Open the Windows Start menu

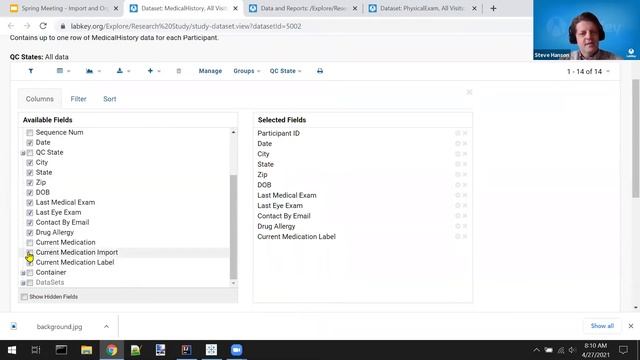12,350
